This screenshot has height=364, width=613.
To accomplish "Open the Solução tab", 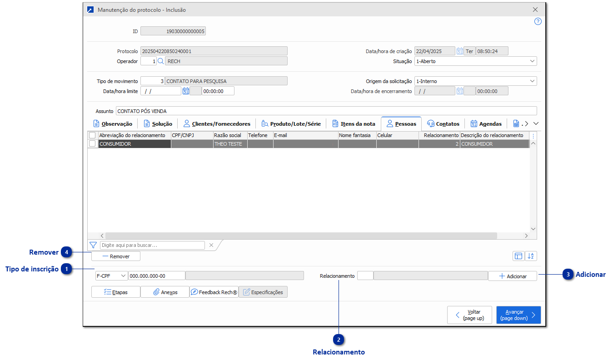I will (x=158, y=123).
